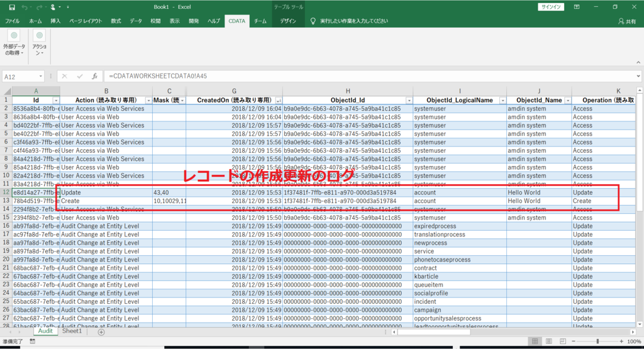The height and width of the screenshot is (349, 644).
Task: Switch to Page Layout view icon
Action: tap(548, 341)
